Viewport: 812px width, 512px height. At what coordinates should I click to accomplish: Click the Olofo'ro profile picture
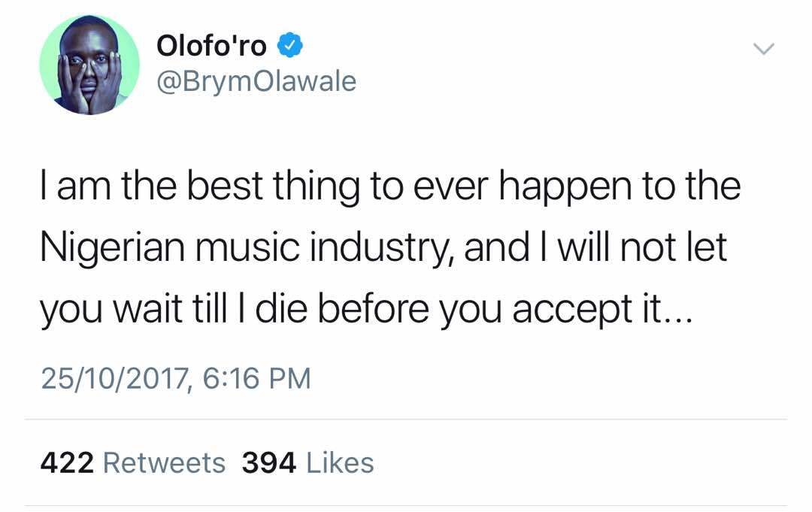pyautogui.click(x=89, y=65)
